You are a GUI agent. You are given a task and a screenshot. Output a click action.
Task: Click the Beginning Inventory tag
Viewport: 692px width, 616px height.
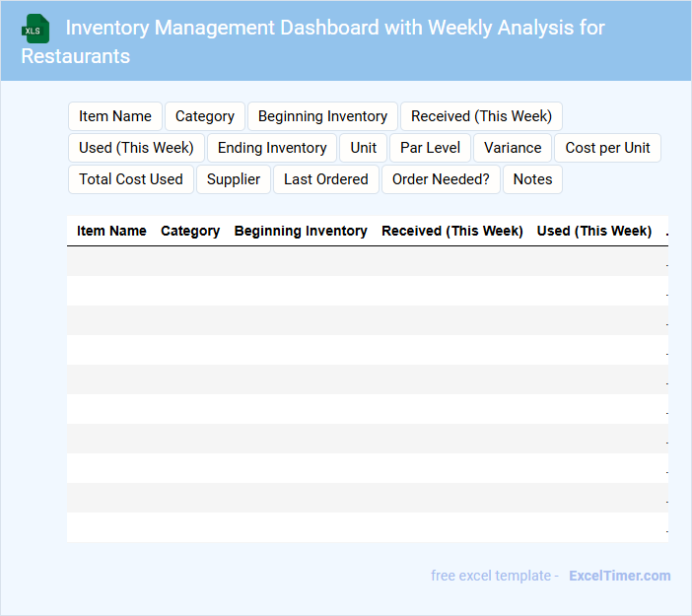pos(322,116)
